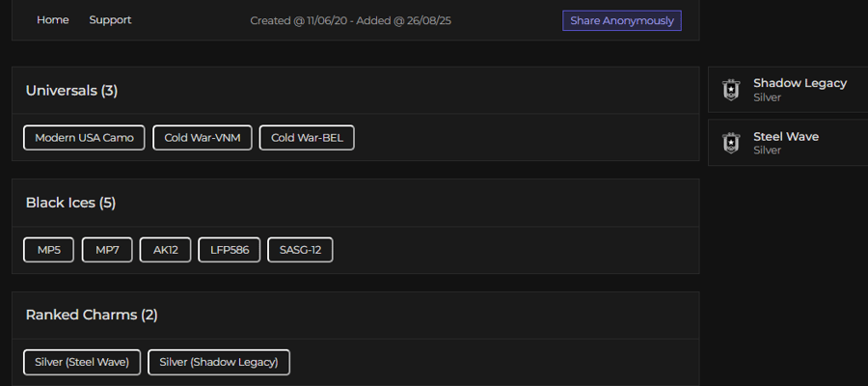Click the Silver (Steel Wave) charm tag
This screenshot has width=868, height=386.
click(82, 362)
